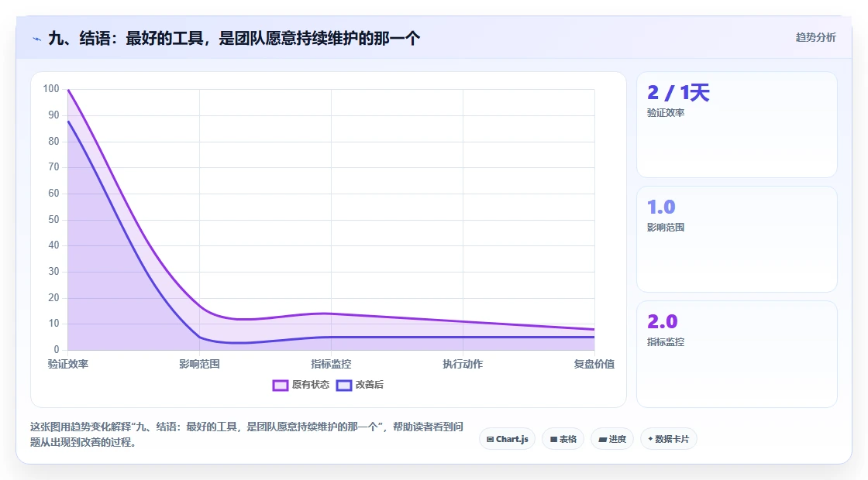
Task: Open the 影响范围 1.0 card
Action: (737, 239)
